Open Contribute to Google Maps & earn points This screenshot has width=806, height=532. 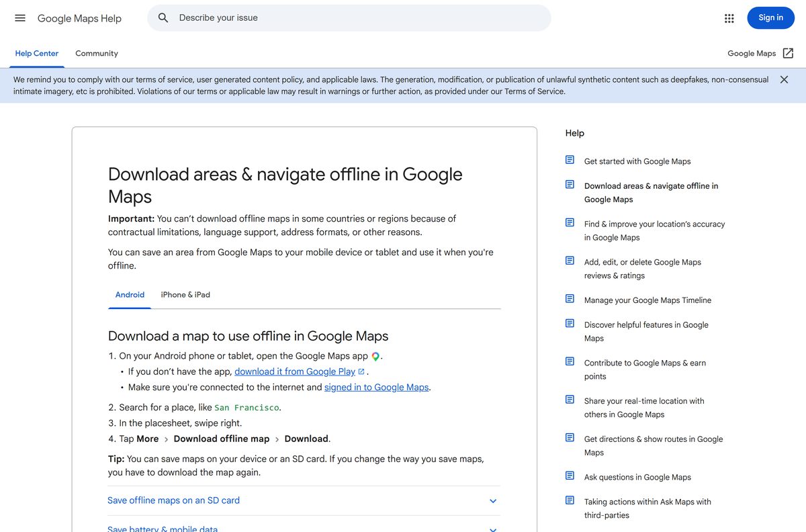pyautogui.click(x=645, y=369)
